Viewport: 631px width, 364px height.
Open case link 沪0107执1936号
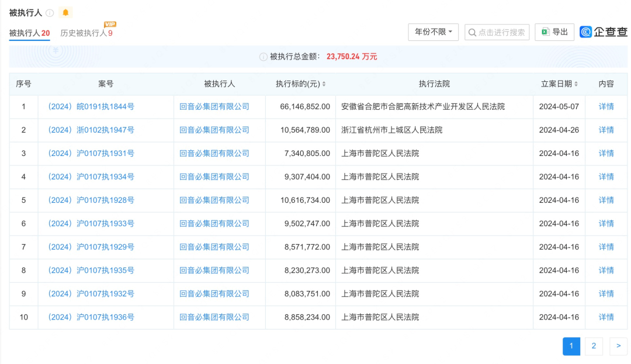click(91, 317)
